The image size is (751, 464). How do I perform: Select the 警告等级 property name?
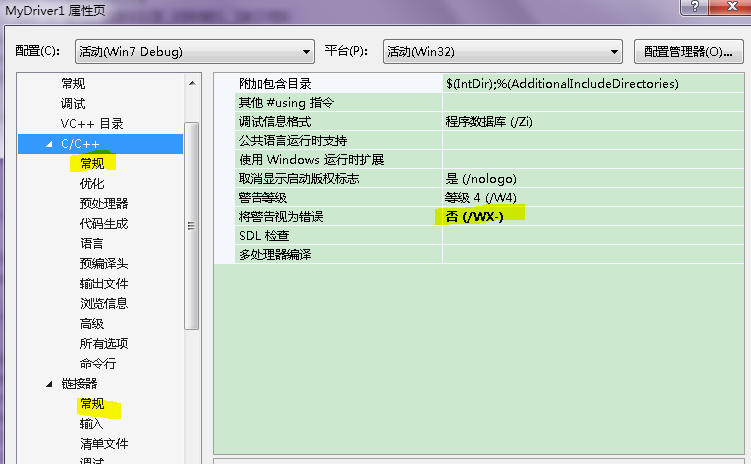[263, 197]
